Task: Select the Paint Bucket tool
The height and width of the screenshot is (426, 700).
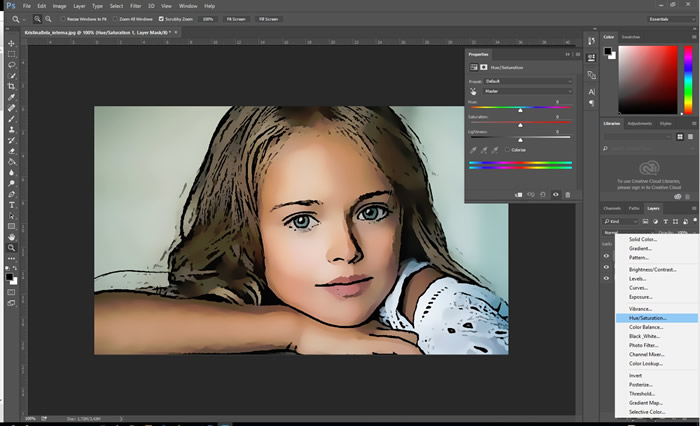Action: 12,162
